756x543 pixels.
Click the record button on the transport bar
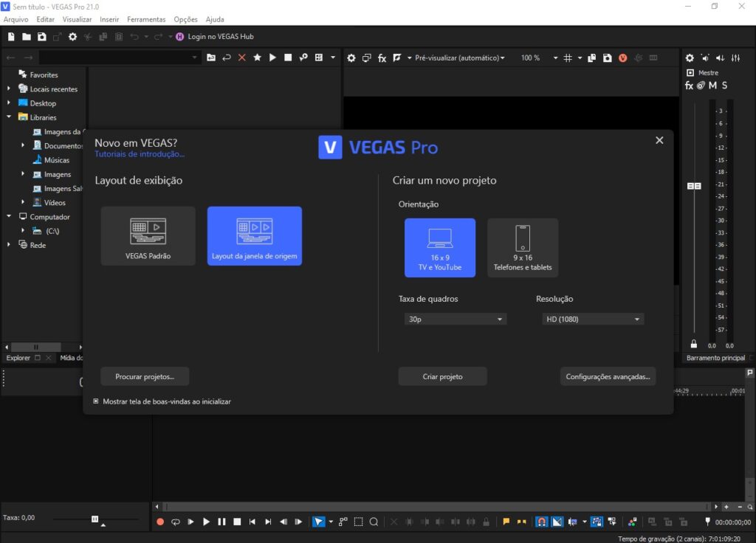pyautogui.click(x=159, y=522)
